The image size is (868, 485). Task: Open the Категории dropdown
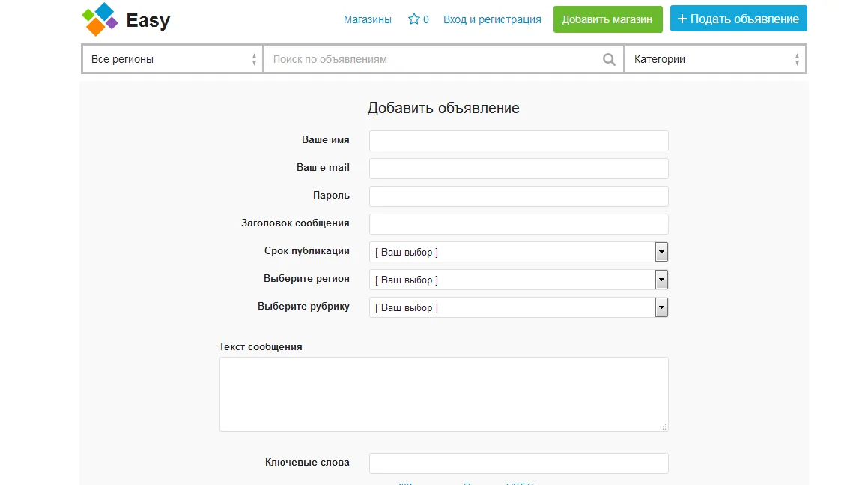pyautogui.click(x=715, y=59)
